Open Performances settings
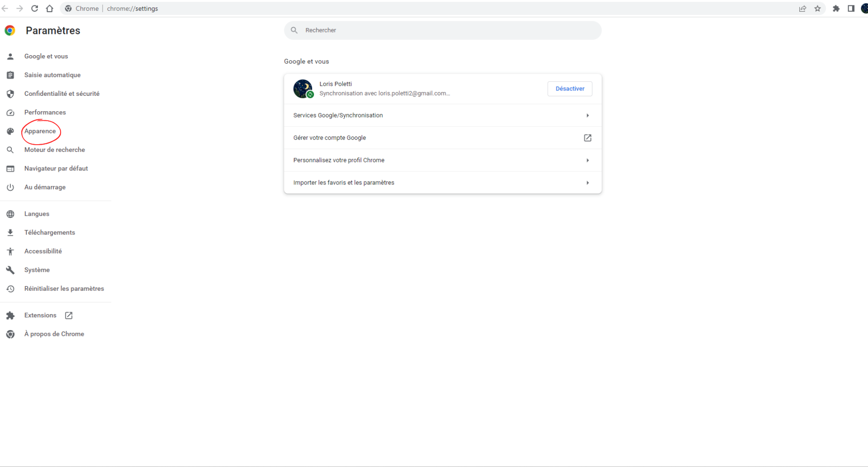 point(45,112)
